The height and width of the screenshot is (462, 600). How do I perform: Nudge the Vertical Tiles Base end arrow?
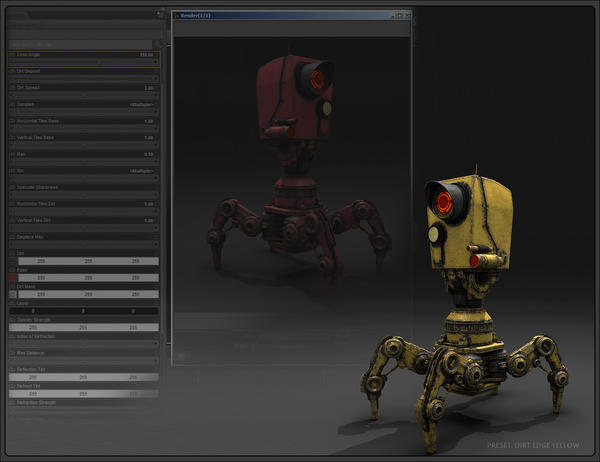[156, 145]
